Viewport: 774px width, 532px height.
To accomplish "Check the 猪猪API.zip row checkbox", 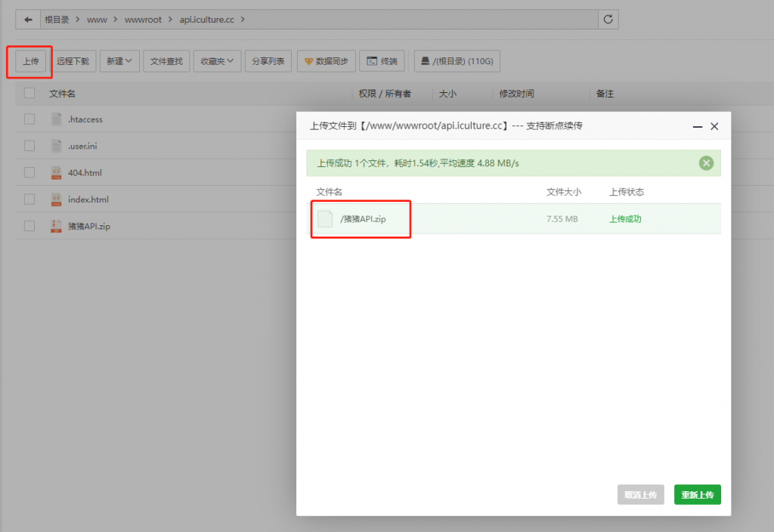I will coord(29,225).
